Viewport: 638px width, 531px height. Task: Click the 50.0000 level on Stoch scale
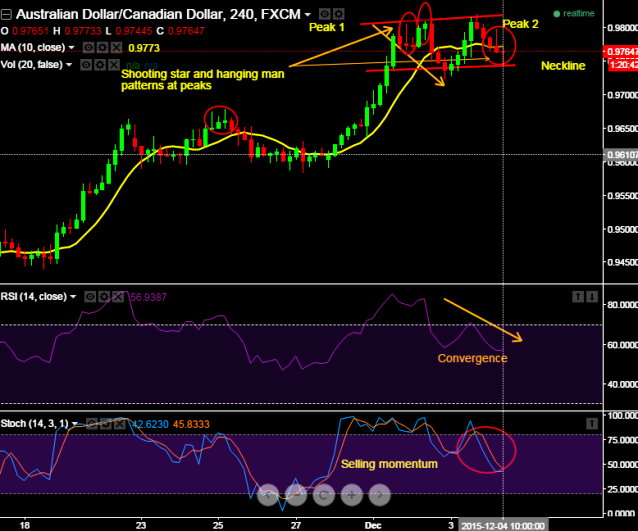coord(622,465)
